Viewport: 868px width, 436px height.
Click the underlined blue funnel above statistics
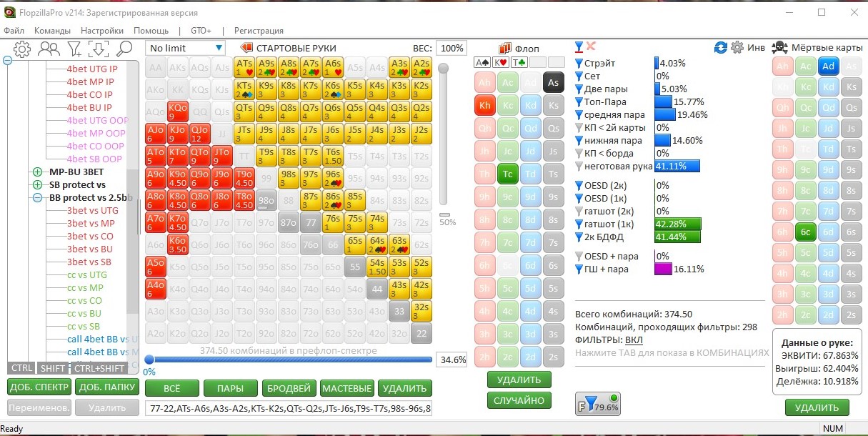(x=579, y=47)
